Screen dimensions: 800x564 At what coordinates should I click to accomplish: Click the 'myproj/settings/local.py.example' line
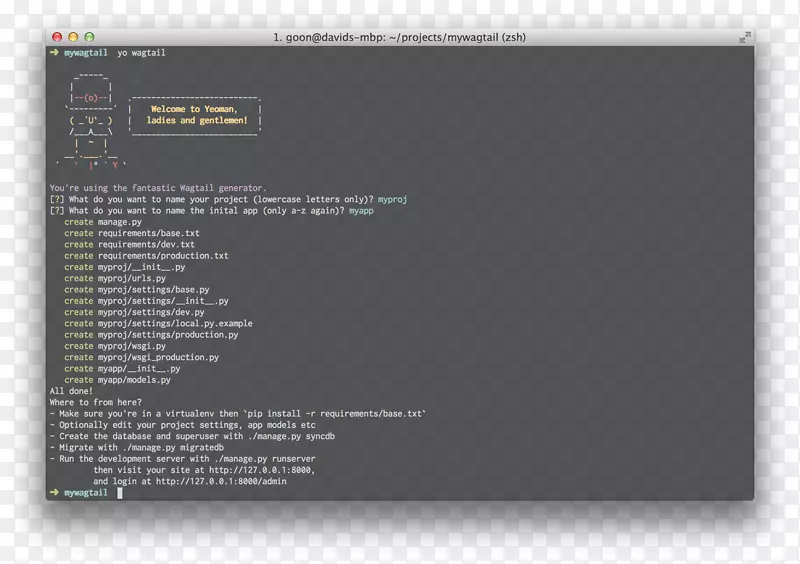pyautogui.click(x=158, y=323)
